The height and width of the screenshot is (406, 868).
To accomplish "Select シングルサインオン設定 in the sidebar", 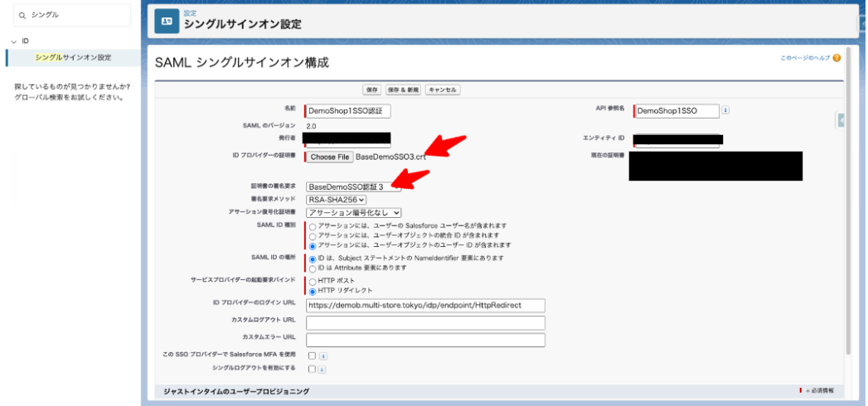I will 73,57.
